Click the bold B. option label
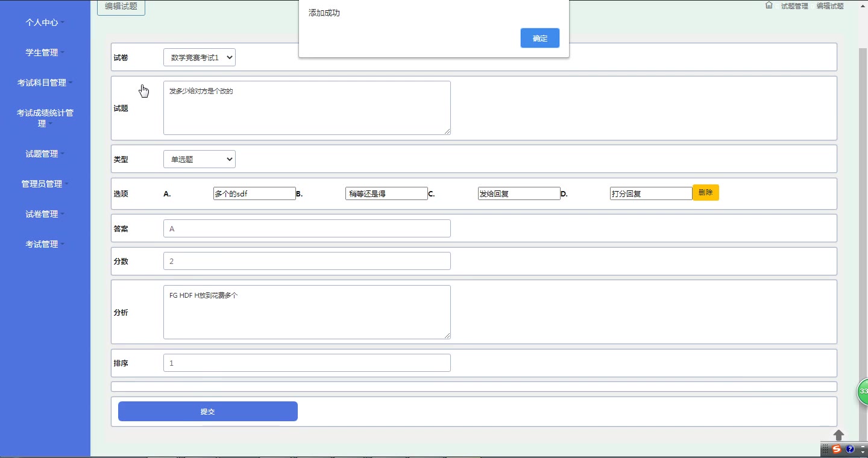The height and width of the screenshot is (458, 868). (x=300, y=194)
